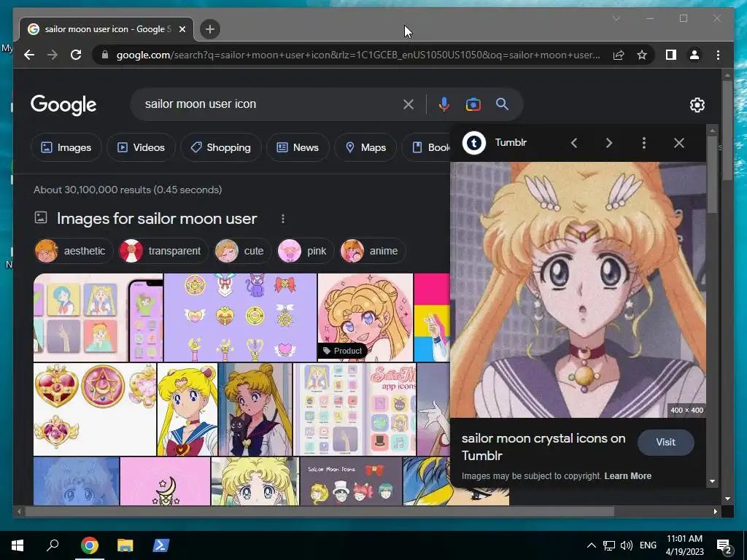747x560 pixels.
Task: Click the page vertical scrollbar thumb
Action: 727,131
